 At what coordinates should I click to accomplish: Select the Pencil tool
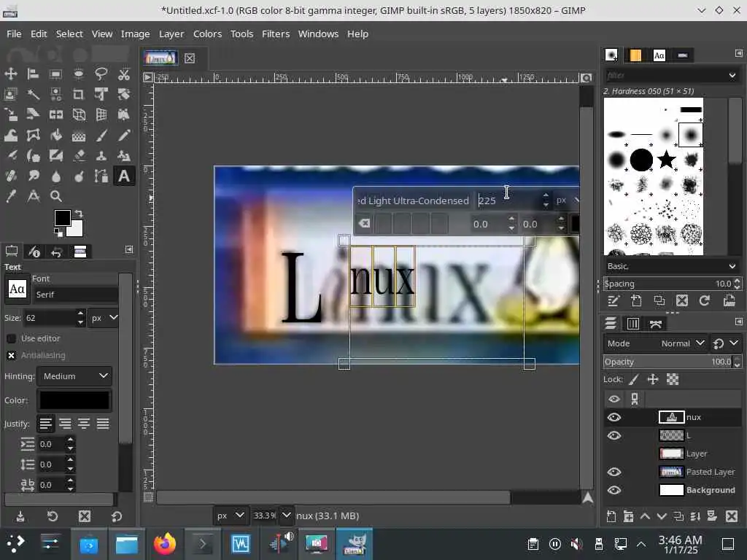124,135
